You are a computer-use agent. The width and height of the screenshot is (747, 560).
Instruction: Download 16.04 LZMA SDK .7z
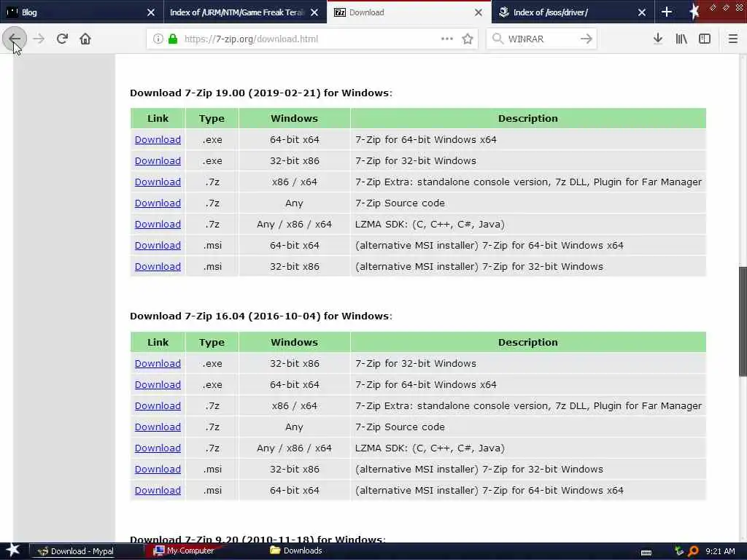click(x=158, y=448)
